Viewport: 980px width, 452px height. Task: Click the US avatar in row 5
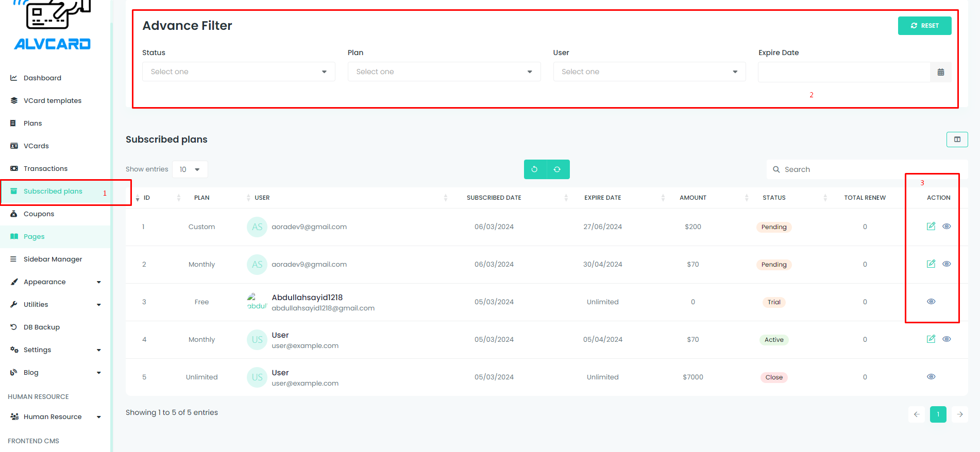pyautogui.click(x=257, y=377)
